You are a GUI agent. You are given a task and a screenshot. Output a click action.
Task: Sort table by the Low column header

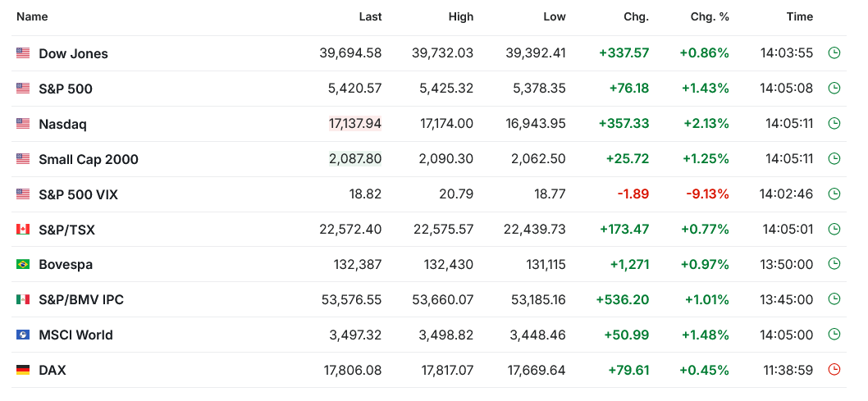(x=555, y=16)
